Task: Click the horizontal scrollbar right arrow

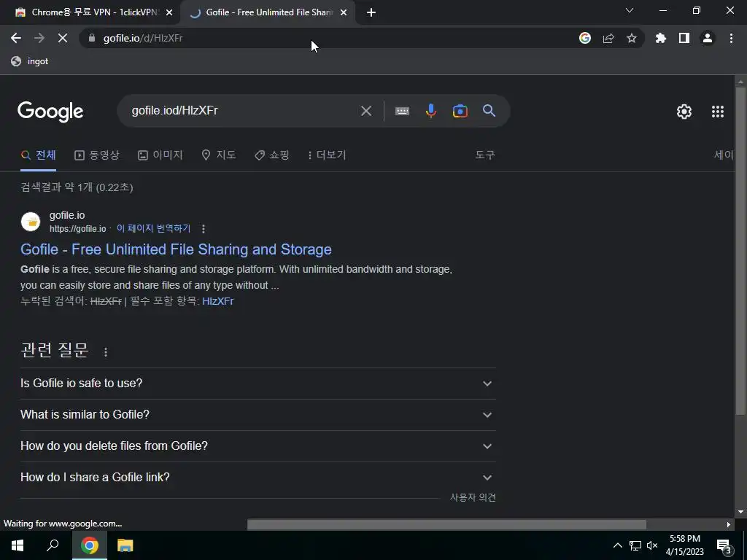Action: 729,525
